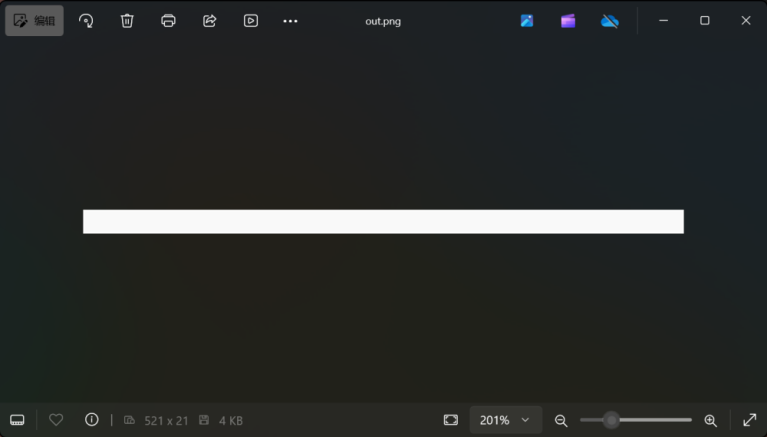Print the image using the printer icon
This screenshot has height=437, width=767.
click(x=168, y=20)
